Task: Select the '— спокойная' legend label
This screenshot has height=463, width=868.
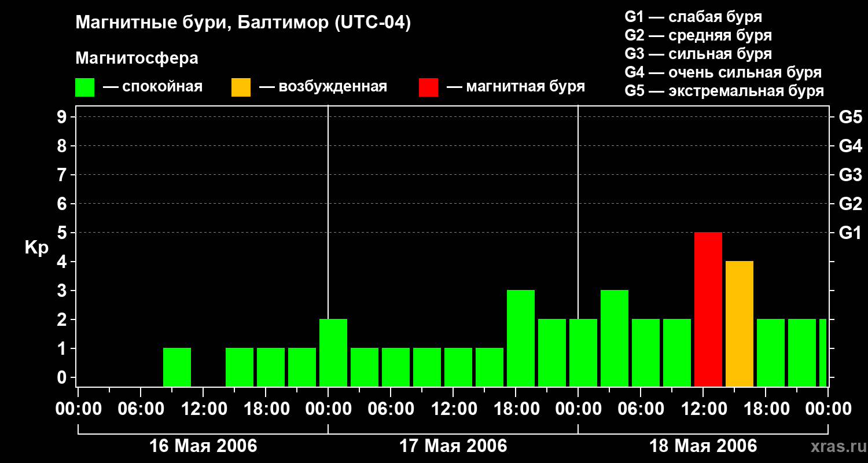Action: coord(153,87)
